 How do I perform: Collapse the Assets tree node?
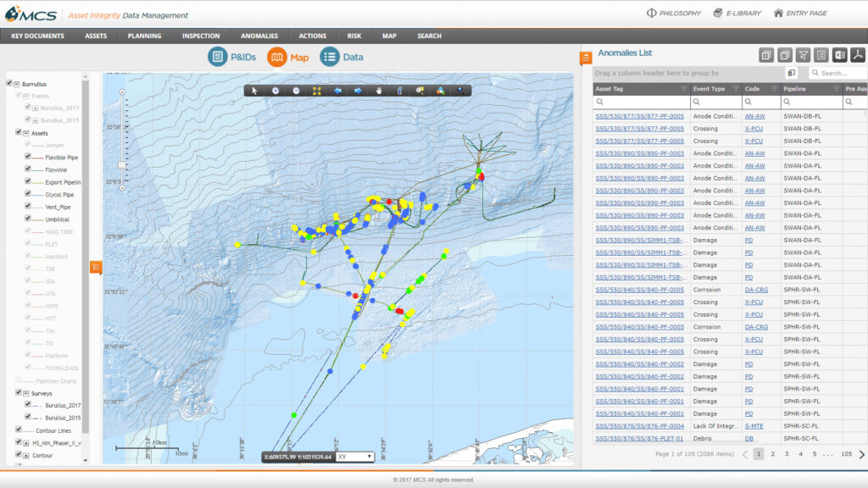26,133
